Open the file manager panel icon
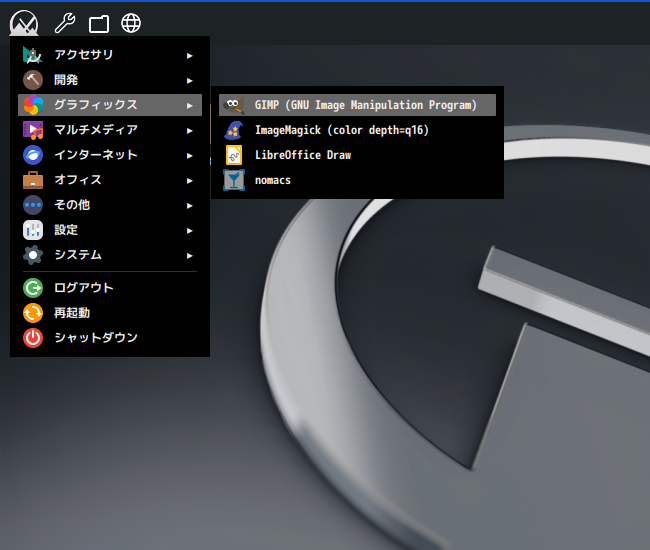 [99, 24]
